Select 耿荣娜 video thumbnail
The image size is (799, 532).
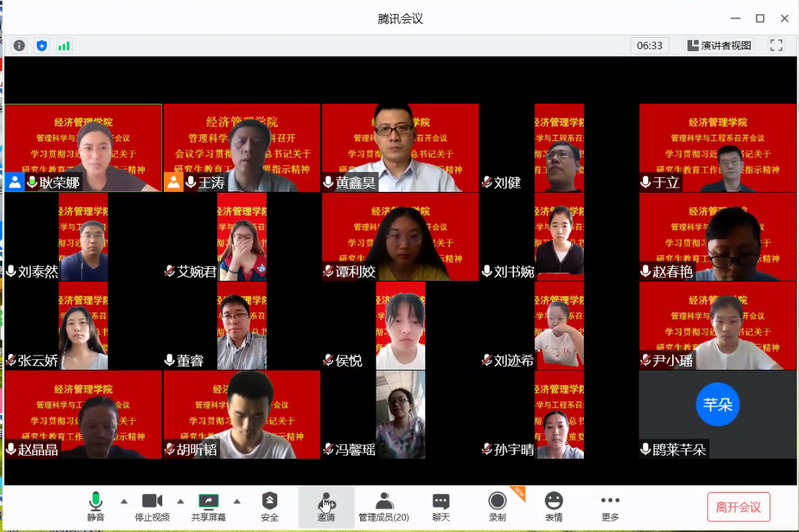click(x=83, y=148)
